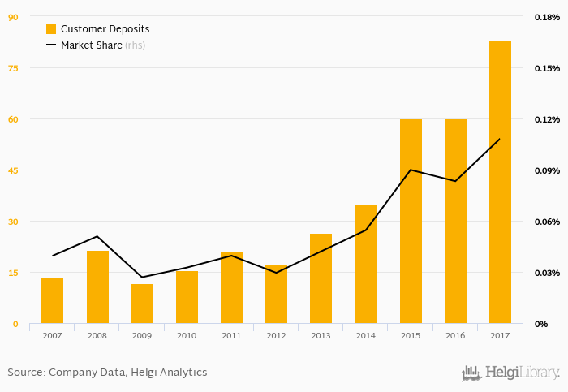Click the 2008 axis year label
This screenshot has width=568, height=392.
tap(97, 335)
